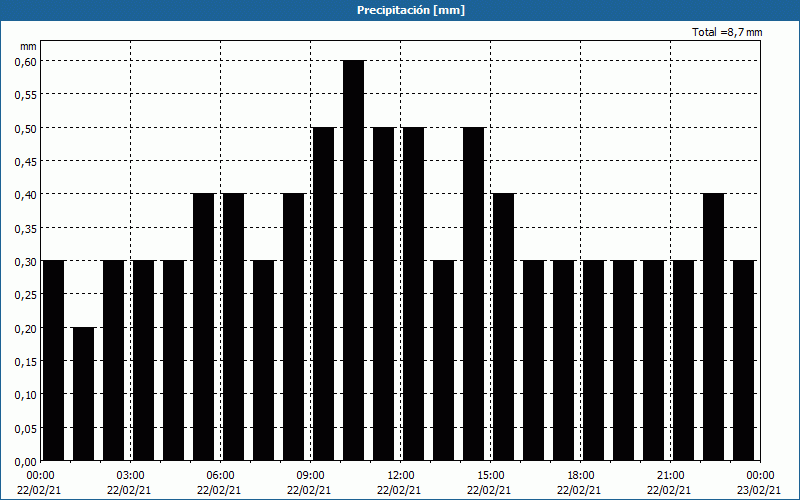
Task: Click the 22/02/21 date under 06:00
Action: point(219,490)
